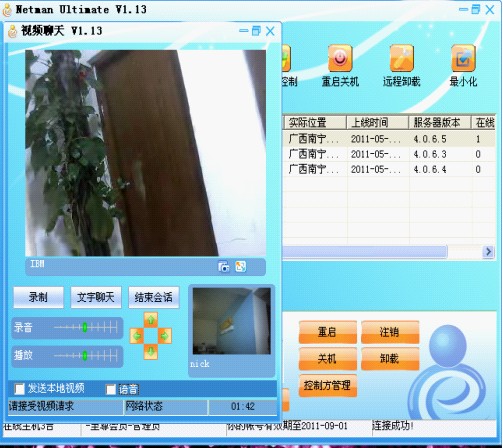Toggle fullscreen video with the orange icon
This screenshot has width=503, height=448.
pos(241,266)
